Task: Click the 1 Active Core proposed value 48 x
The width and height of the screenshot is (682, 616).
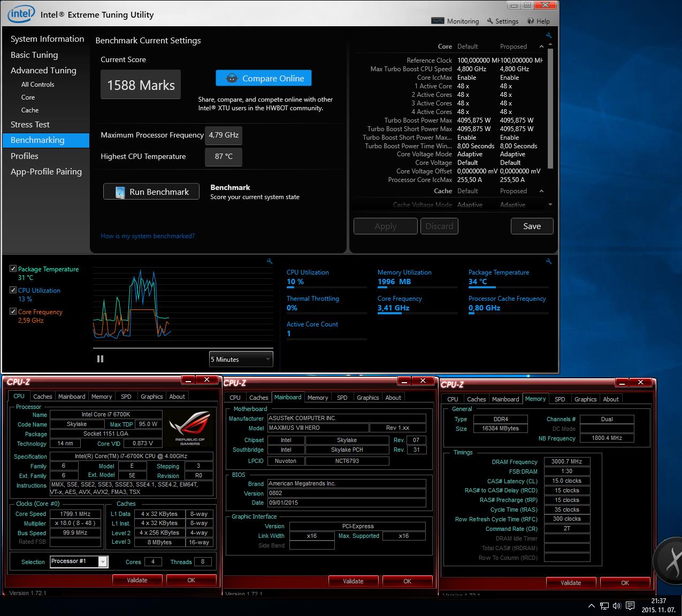Action: click(x=506, y=86)
